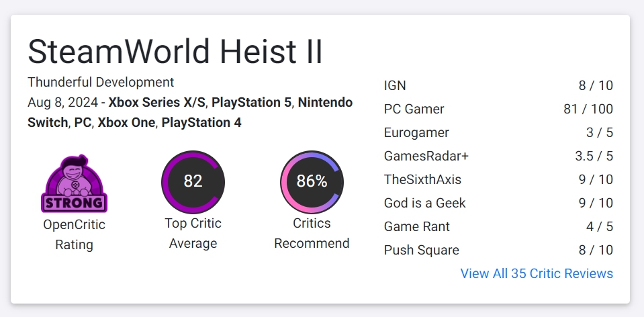This screenshot has width=644, height=317.
Task: Open View All 35 Critic Reviews link
Action: pyautogui.click(x=536, y=273)
